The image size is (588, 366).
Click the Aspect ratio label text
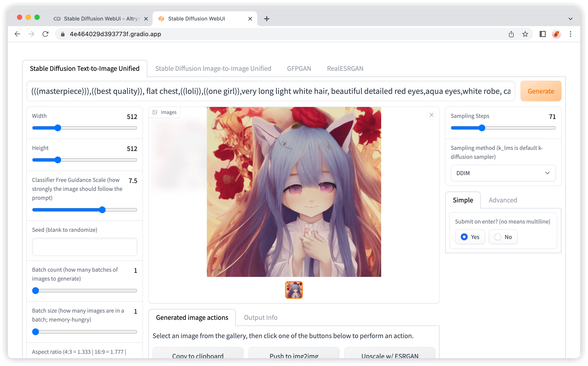click(79, 352)
